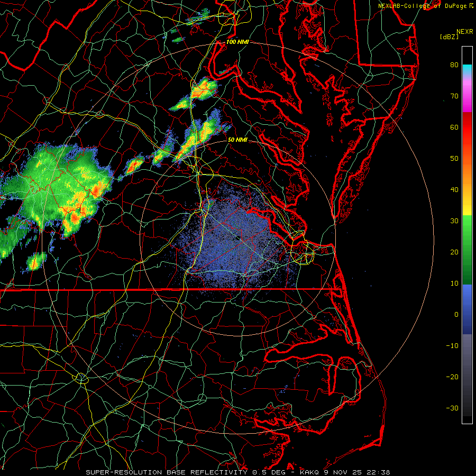The image size is (476, 476).
Task: Click the cyan segment of the color bar
Action: point(467,70)
